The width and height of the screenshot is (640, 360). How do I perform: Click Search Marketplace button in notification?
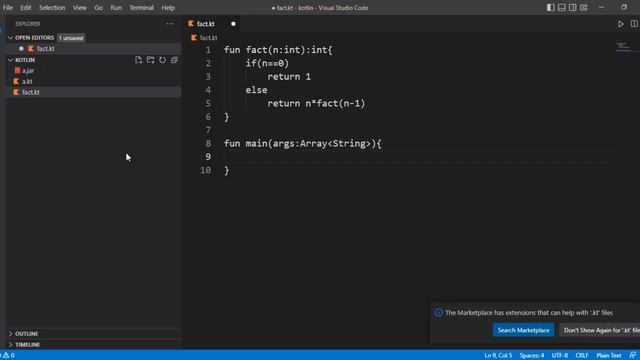(523, 330)
